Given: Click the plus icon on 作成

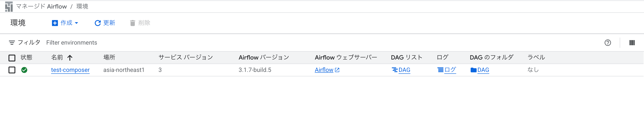Looking at the screenshot, I should pos(55,23).
